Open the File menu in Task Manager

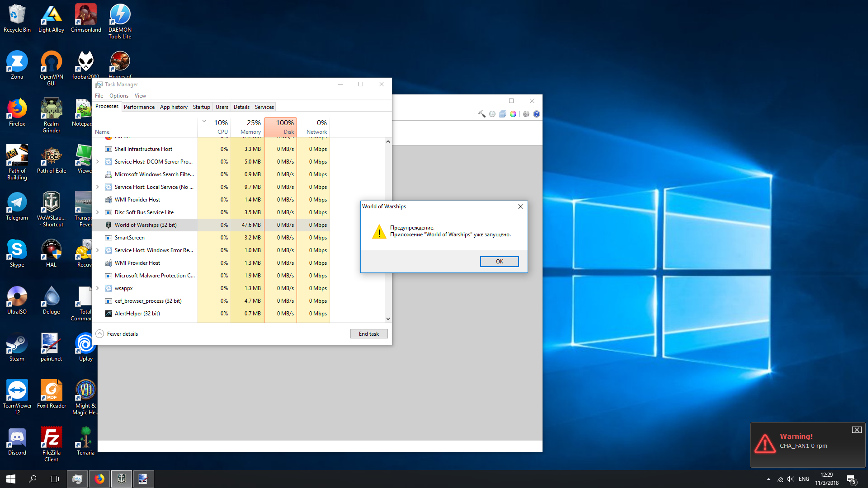(99, 96)
